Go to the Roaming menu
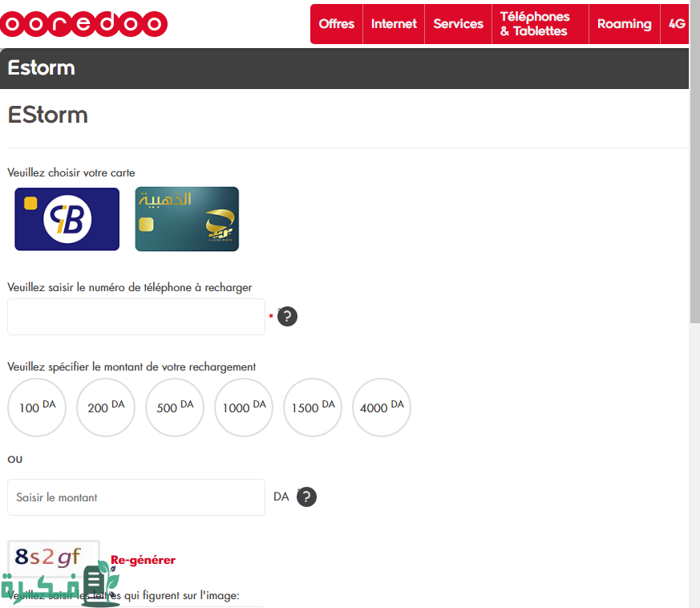This screenshot has height=608, width=700. coord(624,24)
